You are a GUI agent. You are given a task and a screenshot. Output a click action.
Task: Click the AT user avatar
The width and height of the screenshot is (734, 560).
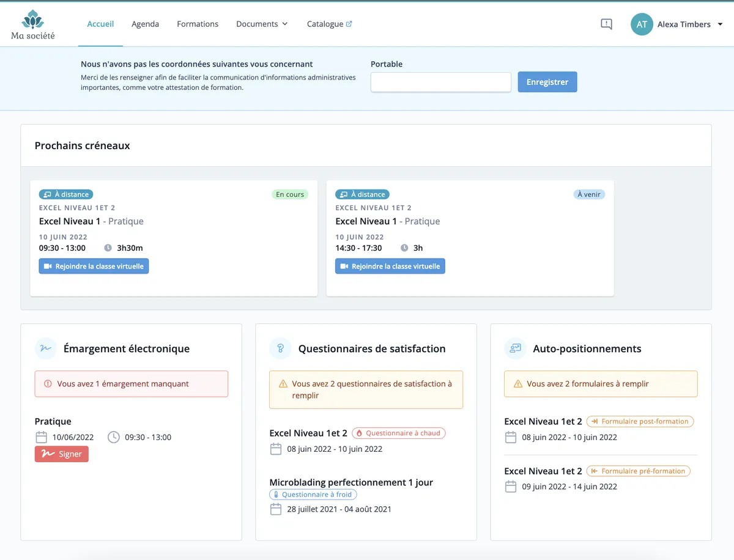pos(642,24)
